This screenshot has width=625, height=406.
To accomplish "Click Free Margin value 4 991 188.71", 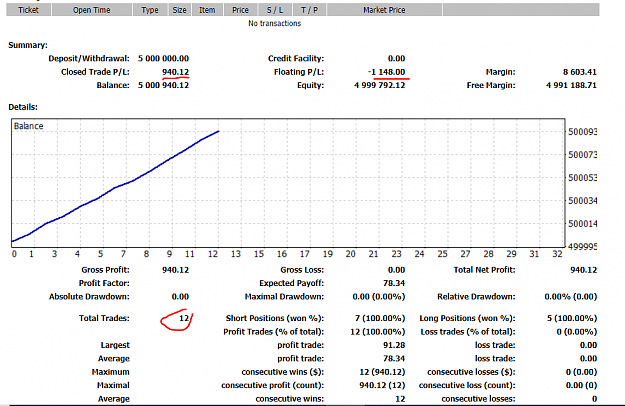I will tap(571, 85).
